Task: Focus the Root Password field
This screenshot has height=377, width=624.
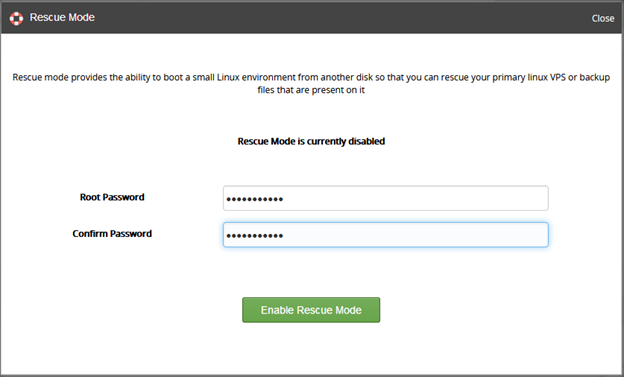Action: pos(386,198)
